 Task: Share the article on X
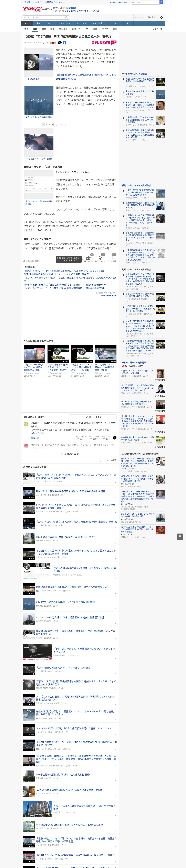60,43
